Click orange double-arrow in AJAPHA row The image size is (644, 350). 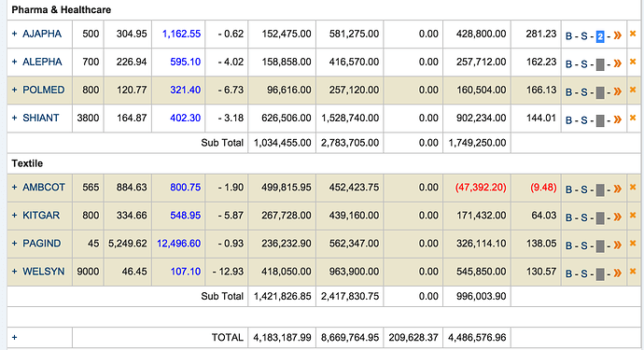[x=617, y=35]
